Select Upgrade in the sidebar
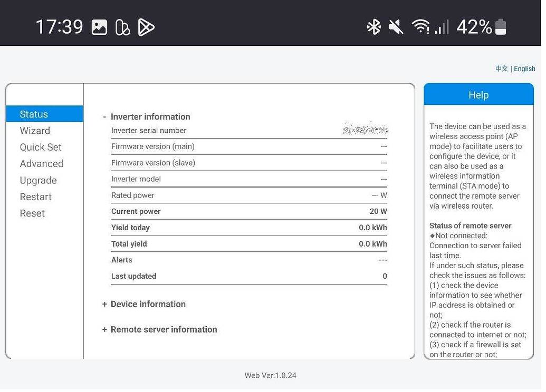 point(38,181)
